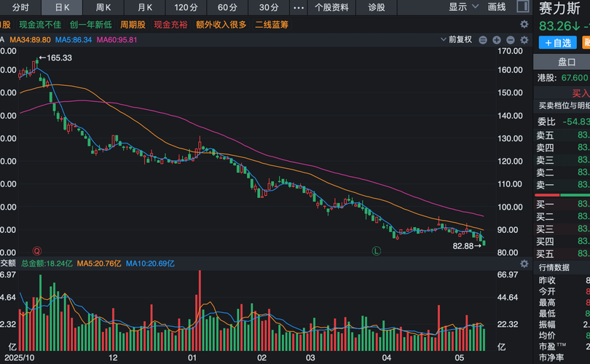Click the green L marker on chart
The image size is (590, 364).
tap(377, 251)
